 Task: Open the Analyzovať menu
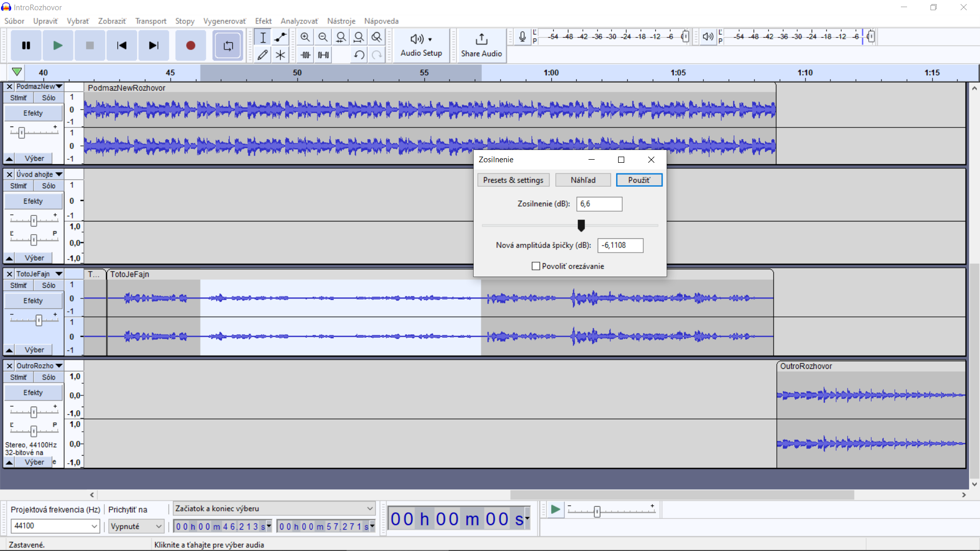point(300,21)
